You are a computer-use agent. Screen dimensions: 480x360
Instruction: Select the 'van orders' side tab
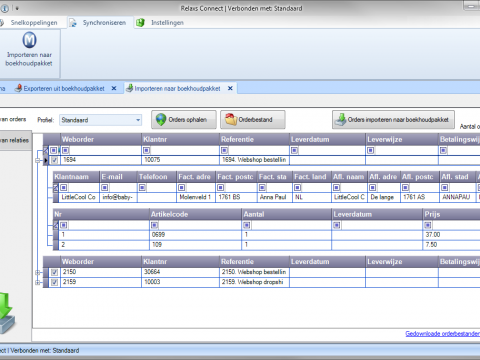13,119
